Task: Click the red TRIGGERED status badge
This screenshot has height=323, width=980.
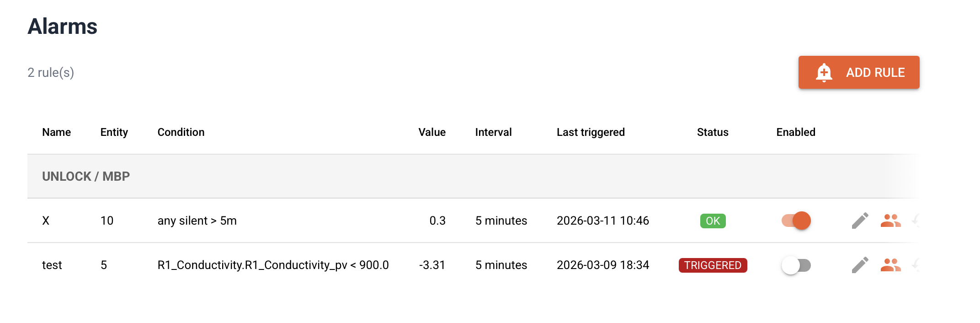Action: [x=713, y=265]
